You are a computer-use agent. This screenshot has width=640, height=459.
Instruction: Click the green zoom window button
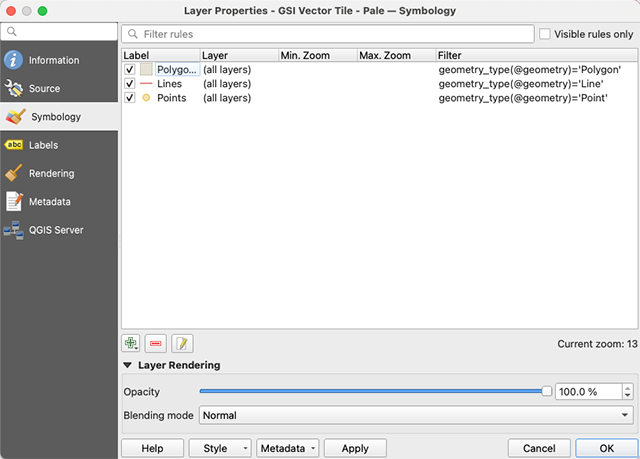pos(42,11)
